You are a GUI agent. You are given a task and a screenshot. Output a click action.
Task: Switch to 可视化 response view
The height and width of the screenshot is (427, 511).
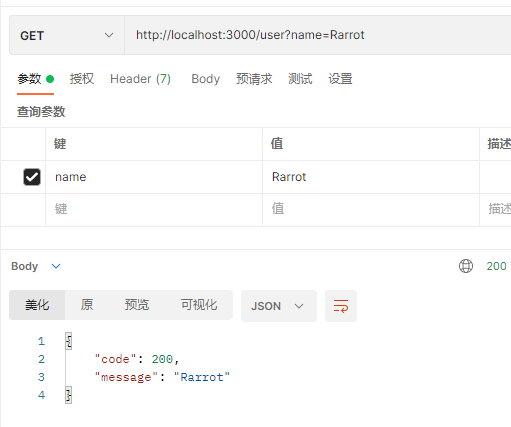[x=199, y=305]
